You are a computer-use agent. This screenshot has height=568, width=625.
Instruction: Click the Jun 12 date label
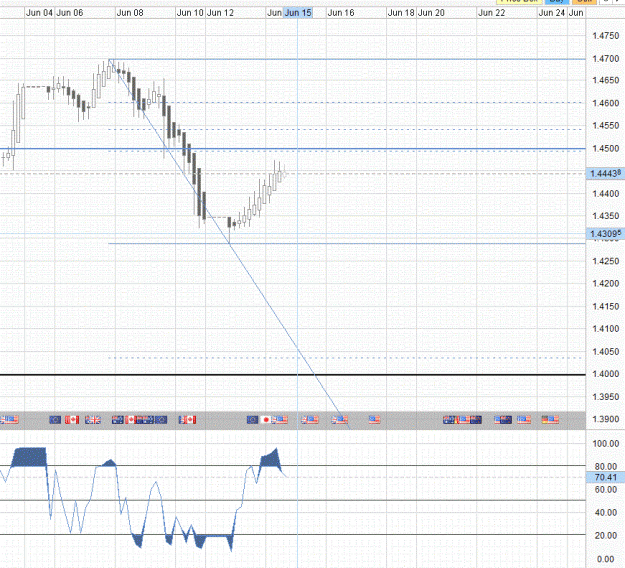point(220,13)
